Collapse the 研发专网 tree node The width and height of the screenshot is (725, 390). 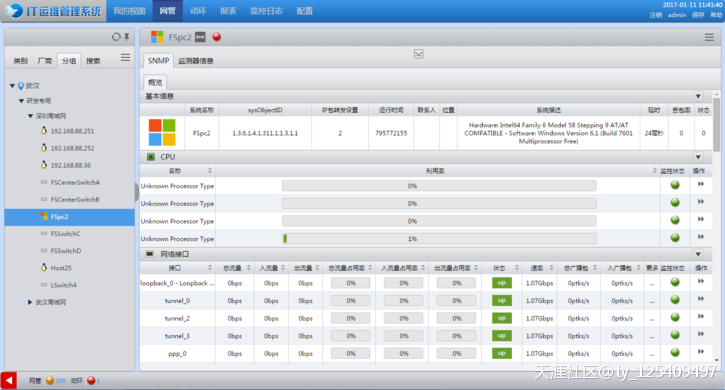click(x=21, y=101)
